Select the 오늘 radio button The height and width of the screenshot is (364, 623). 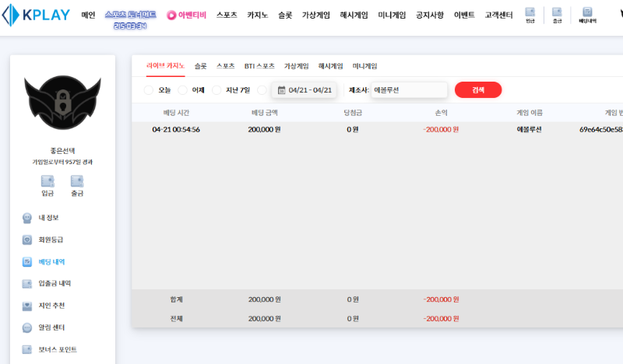[x=149, y=90]
